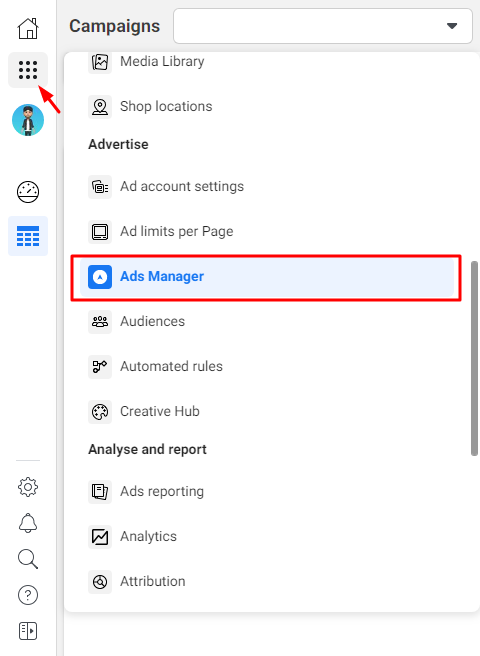
Task: Click the Analytics chart icon
Action: [x=100, y=537]
